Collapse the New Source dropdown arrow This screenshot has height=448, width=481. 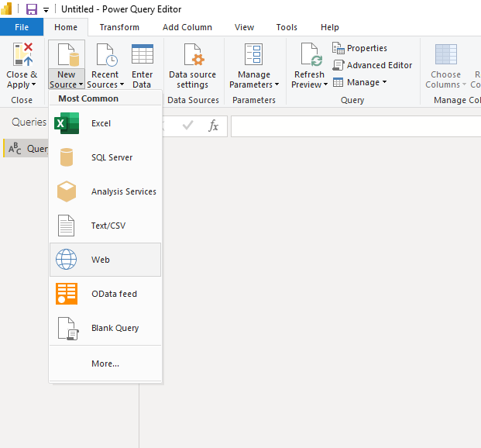pos(81,84)
